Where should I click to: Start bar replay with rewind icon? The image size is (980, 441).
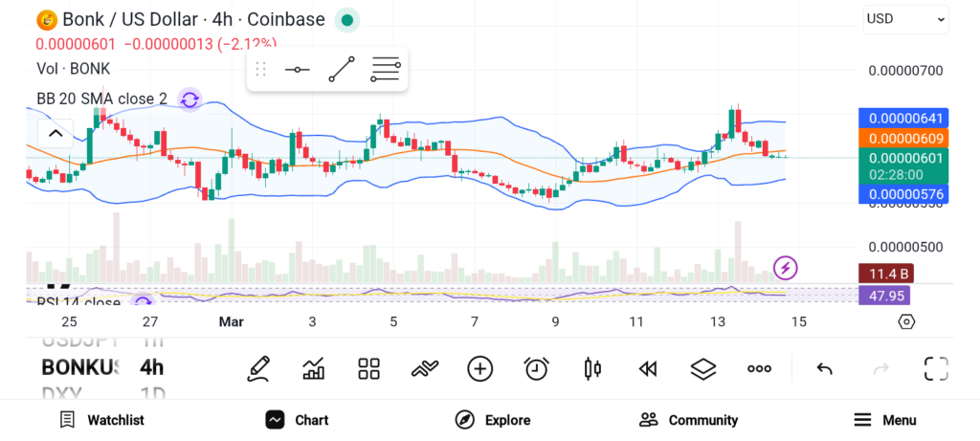click(x=648, y=368)
